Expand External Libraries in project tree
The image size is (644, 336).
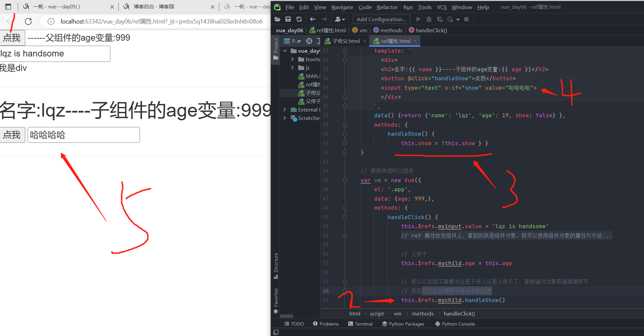[x=285, y=110]
